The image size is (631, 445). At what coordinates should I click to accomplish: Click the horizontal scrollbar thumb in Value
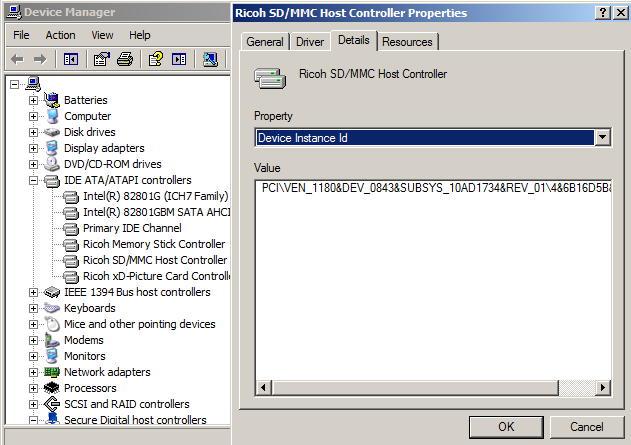coord(415,387)
